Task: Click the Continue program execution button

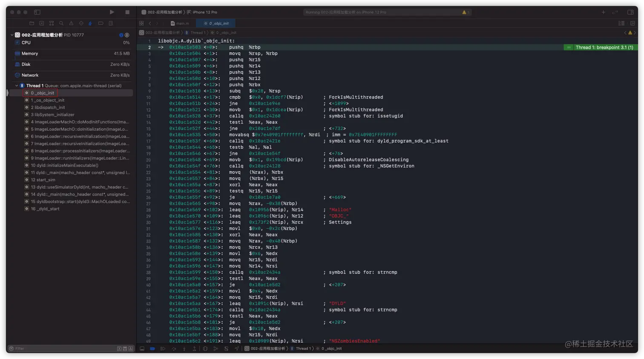Action: (163, 349)
